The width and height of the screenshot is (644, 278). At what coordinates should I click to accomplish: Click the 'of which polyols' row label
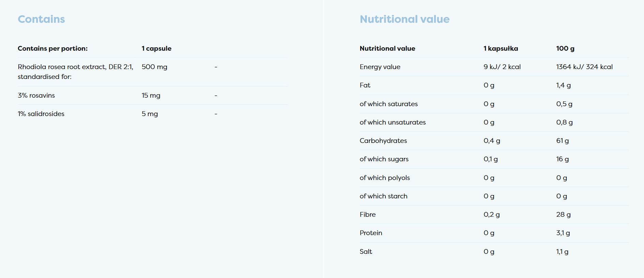384,178
